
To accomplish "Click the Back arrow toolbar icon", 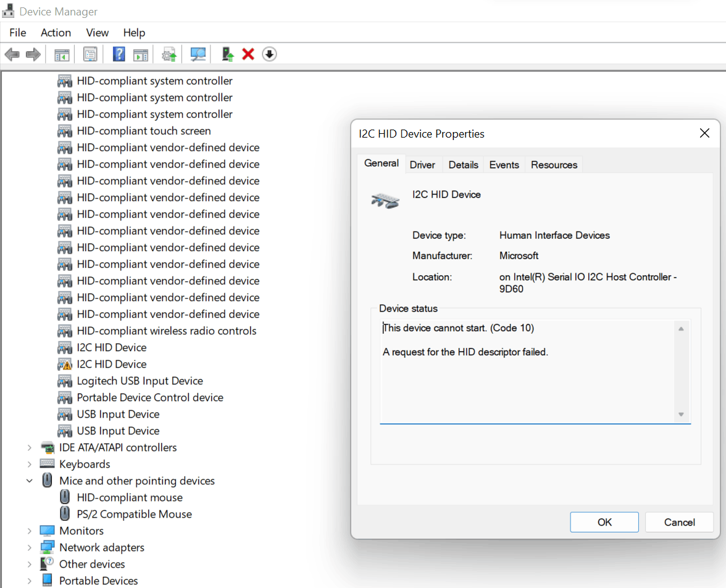I will click(12, 54).
